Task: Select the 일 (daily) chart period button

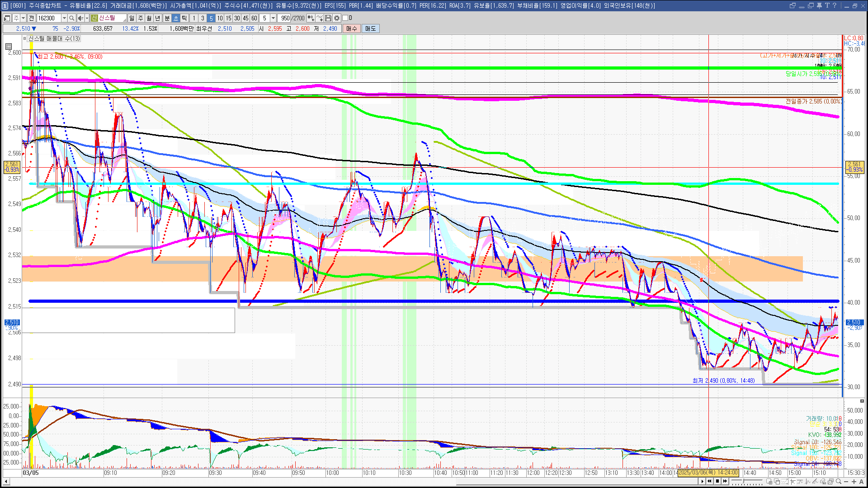Action: point(132,18)
